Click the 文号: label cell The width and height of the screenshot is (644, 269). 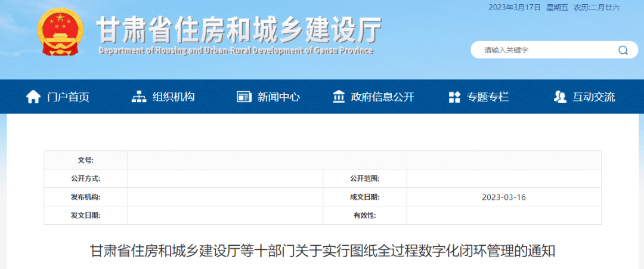pyautogui.click(x=86, y=160)
